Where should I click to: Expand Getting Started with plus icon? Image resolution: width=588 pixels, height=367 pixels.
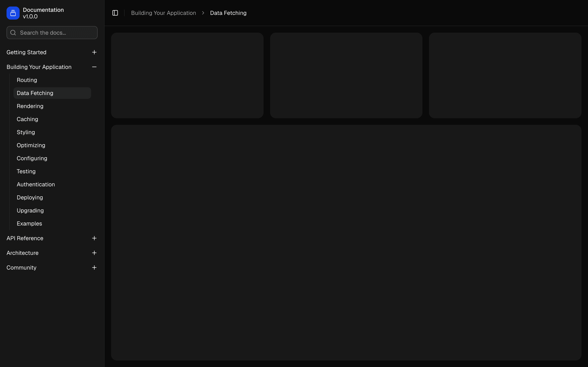pyautogui.click(x=94, y=52)
